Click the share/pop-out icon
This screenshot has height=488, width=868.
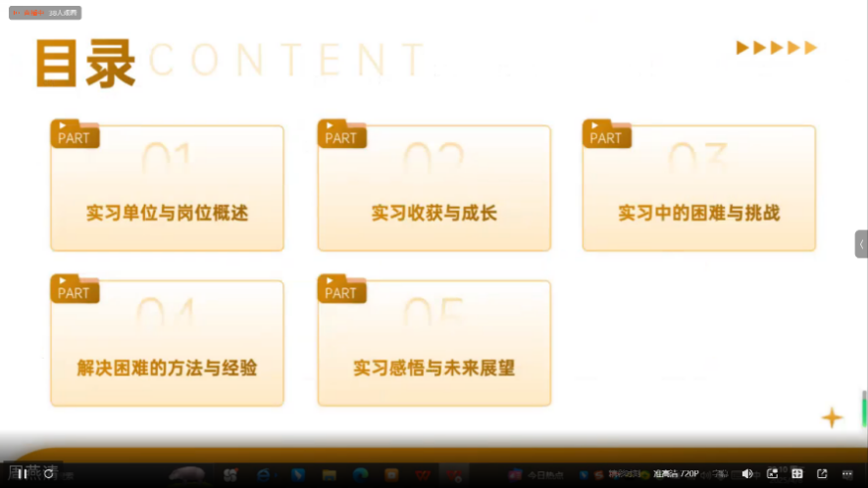pyautogui.click(x=822, y=473)
